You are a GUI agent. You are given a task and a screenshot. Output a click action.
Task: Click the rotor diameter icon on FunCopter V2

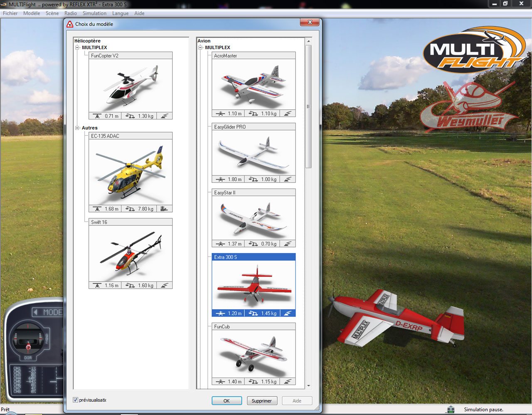pyautogui.click(x=97, y=116)
